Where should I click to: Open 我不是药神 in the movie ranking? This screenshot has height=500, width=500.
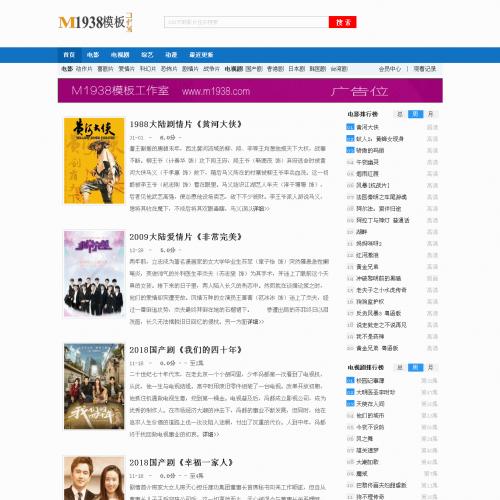tap(370, 337)
